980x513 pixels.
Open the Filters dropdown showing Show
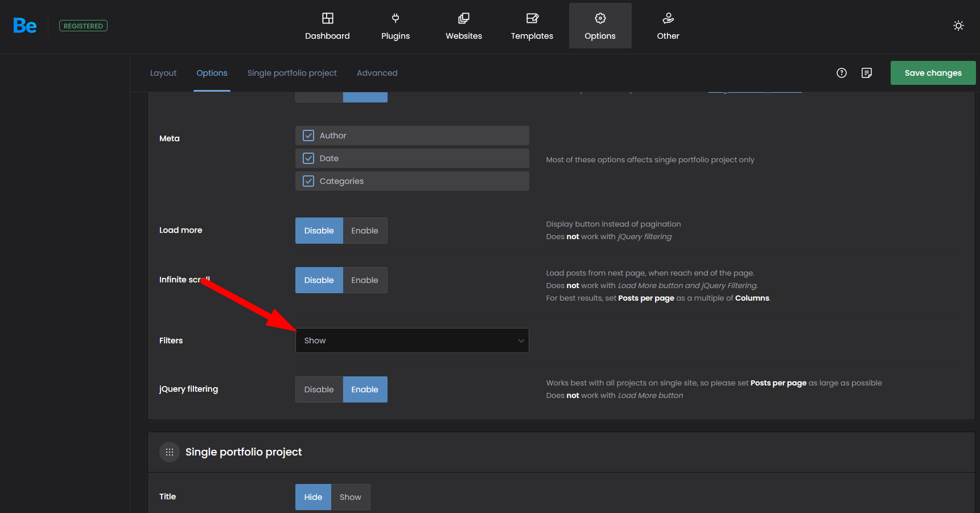pos(412,340)
